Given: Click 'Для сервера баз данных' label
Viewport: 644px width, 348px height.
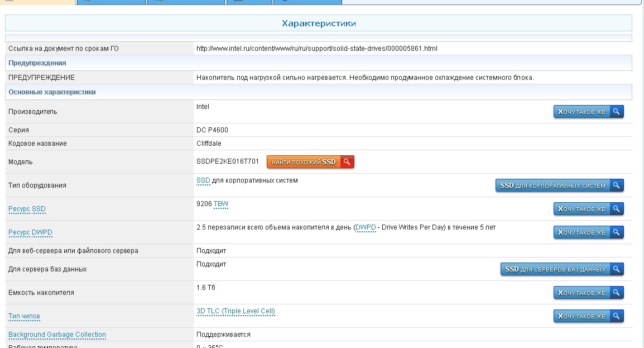Looking at the screenshot, I should click(47, 270).
